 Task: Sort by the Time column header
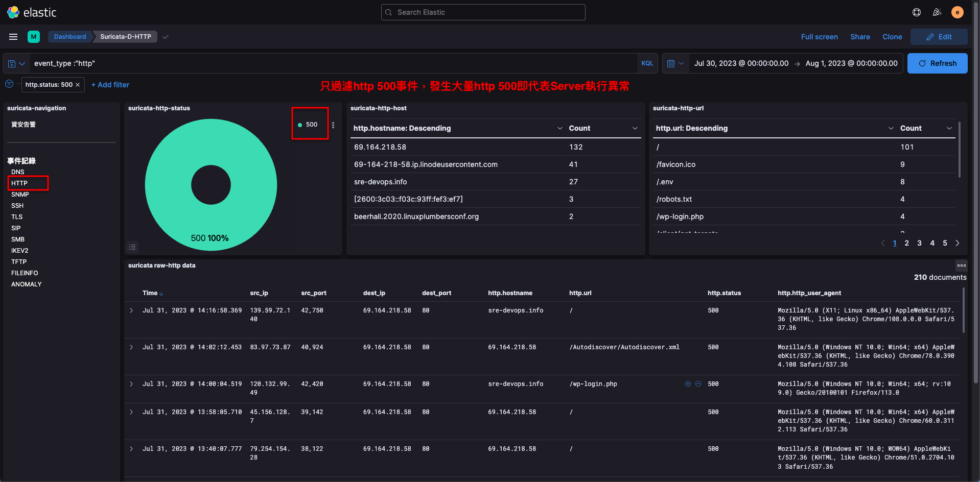152,293
